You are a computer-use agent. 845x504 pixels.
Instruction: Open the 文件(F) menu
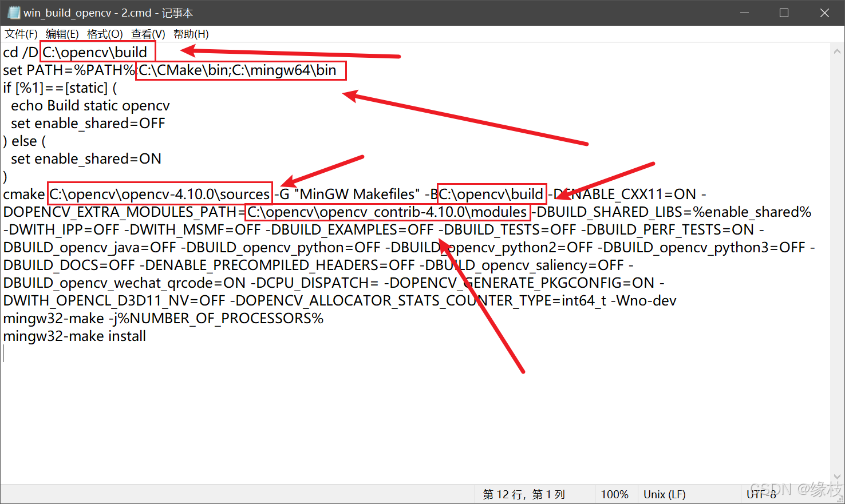(x=21, y=34)
